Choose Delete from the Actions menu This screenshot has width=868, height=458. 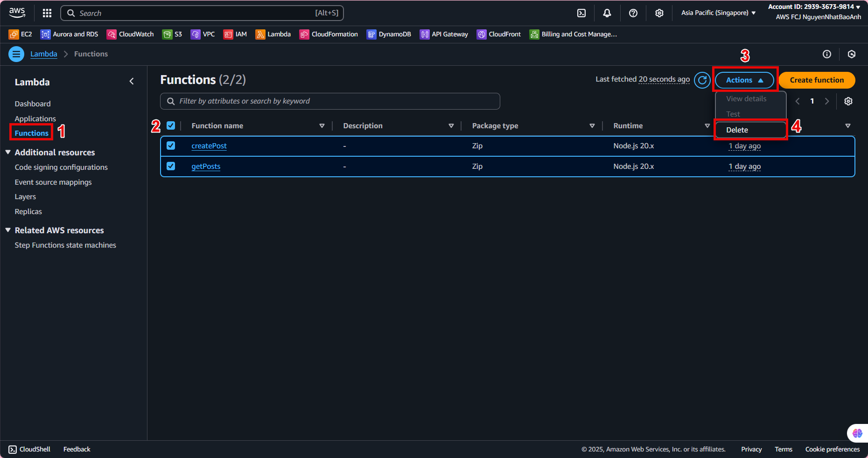(x=737, y=130)
